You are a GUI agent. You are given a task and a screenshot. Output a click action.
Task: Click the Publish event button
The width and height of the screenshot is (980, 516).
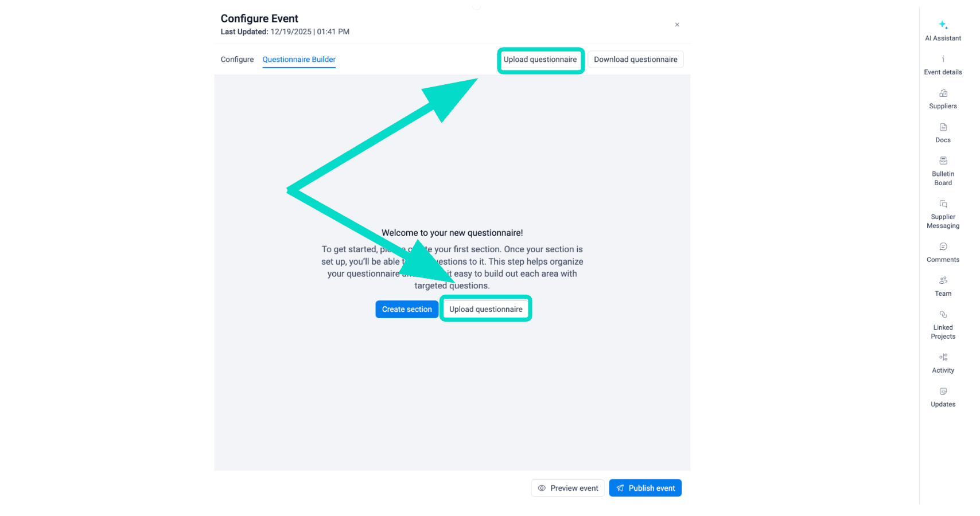[645, 488]
